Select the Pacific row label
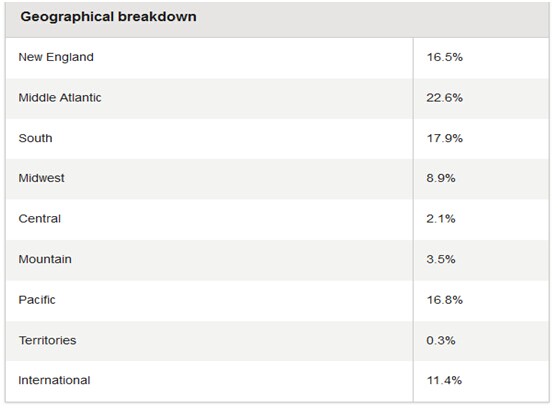This screenshot has width=558, height=414. coord(37,300)
